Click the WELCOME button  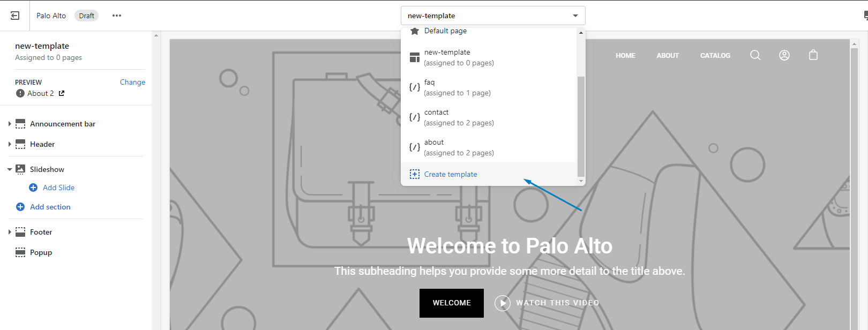click(x=452, y=303)
